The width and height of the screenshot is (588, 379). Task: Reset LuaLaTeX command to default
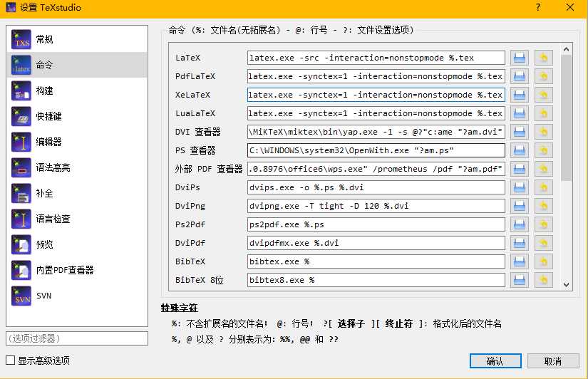click(543, 113)
